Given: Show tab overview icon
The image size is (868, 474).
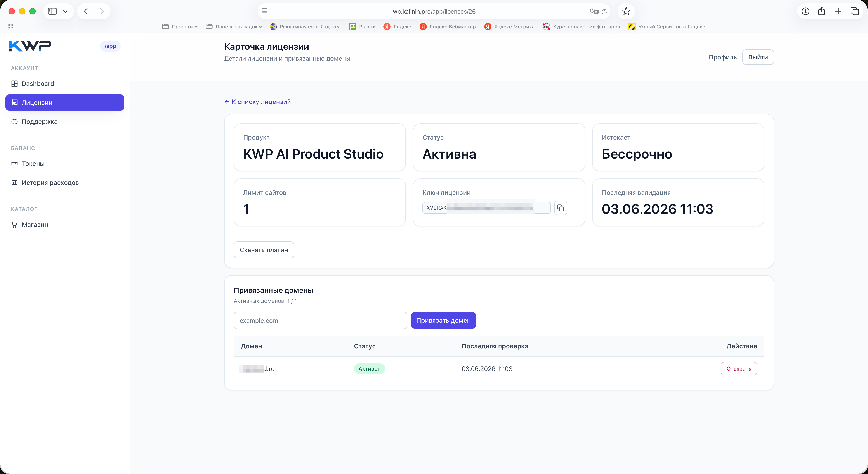Looking at the screenshot, I should coord(855,12).
